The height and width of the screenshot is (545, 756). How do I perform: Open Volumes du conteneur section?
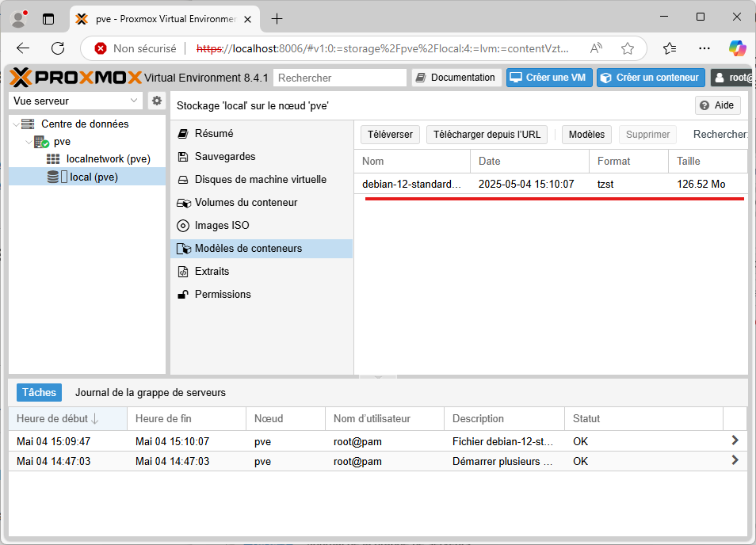(x=262, y=202)
